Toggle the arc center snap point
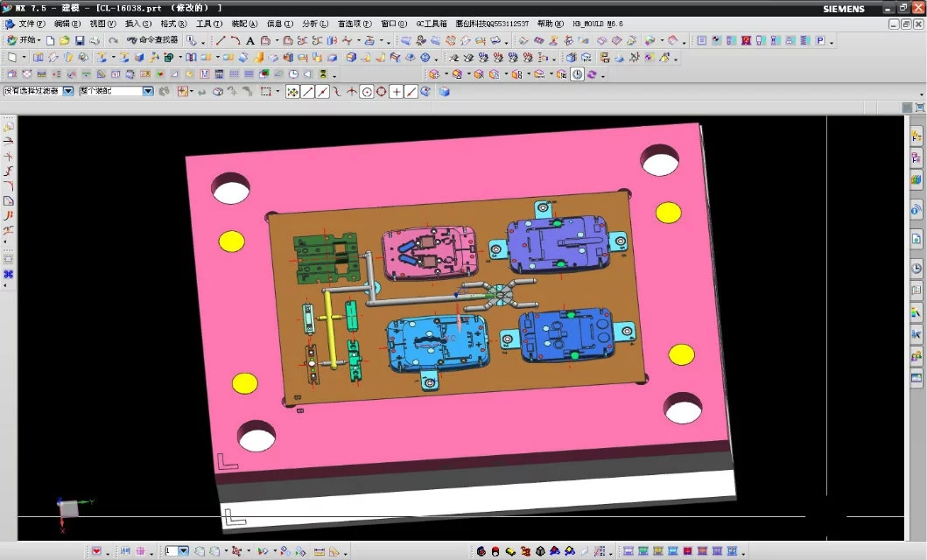 click(367, 92)
